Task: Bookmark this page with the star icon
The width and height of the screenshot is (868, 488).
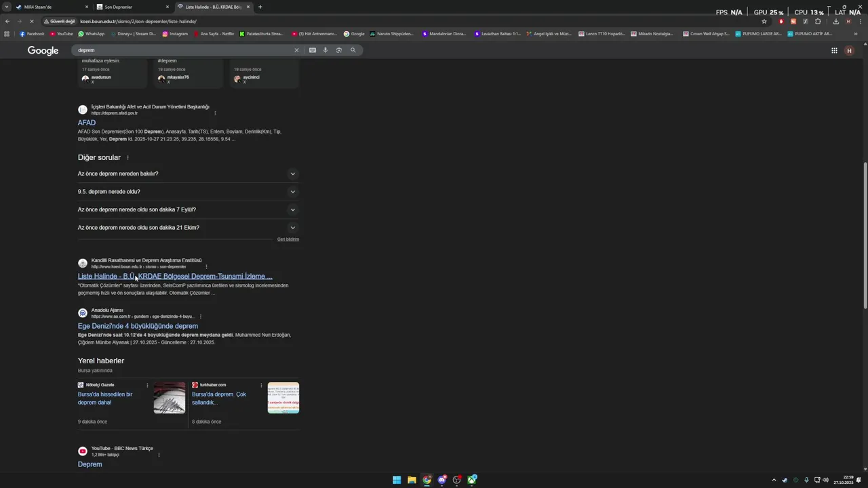Action: pos(764,21)
